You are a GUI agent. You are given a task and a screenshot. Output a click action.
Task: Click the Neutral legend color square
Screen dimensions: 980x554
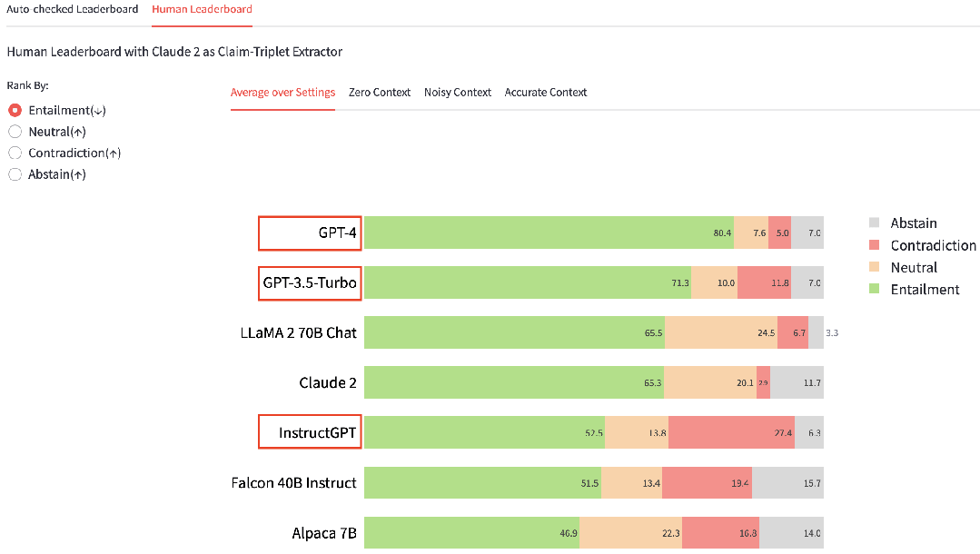[874, 267]
